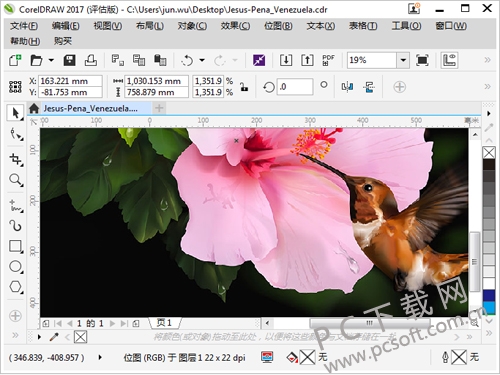The width and height of the screenshot is (500, 375).
Task: Open the 位图(B) menu
Action: (278, 26)
